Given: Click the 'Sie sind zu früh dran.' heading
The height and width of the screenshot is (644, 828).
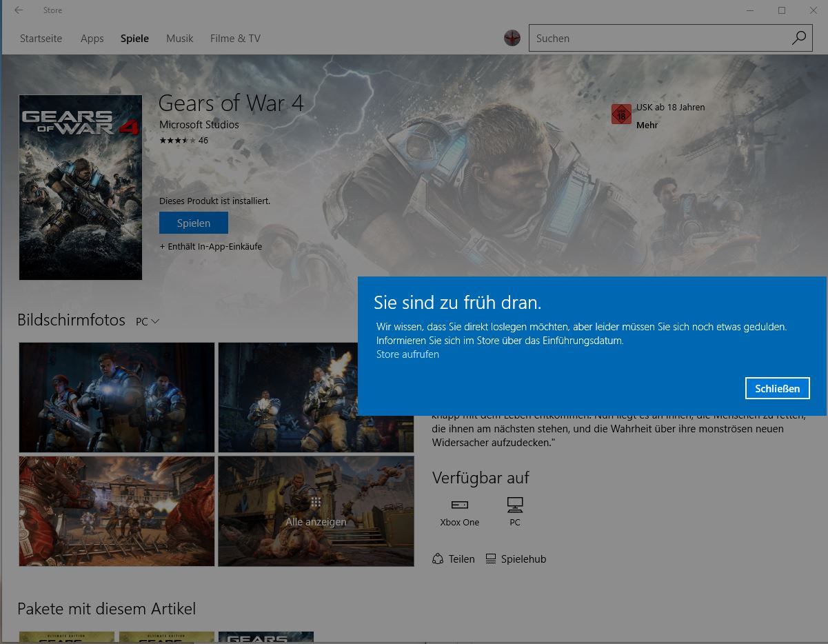Looking at the screenshot, I should (457, 302).
